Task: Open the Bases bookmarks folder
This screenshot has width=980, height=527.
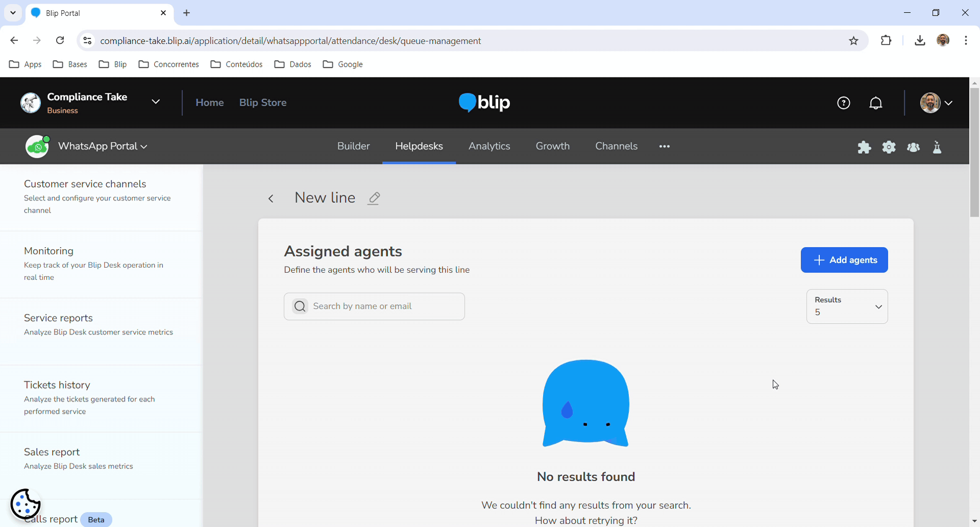Action: click(70, 64)
